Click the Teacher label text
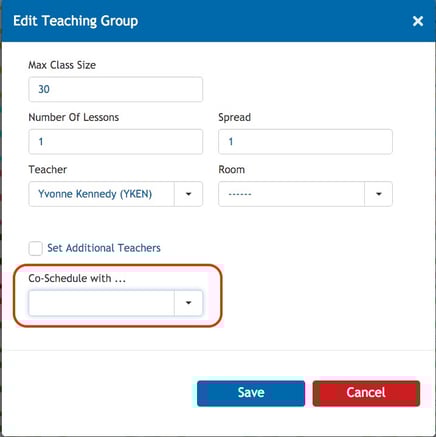The height and width of the screenshot is (437, 436). point(48,169)
